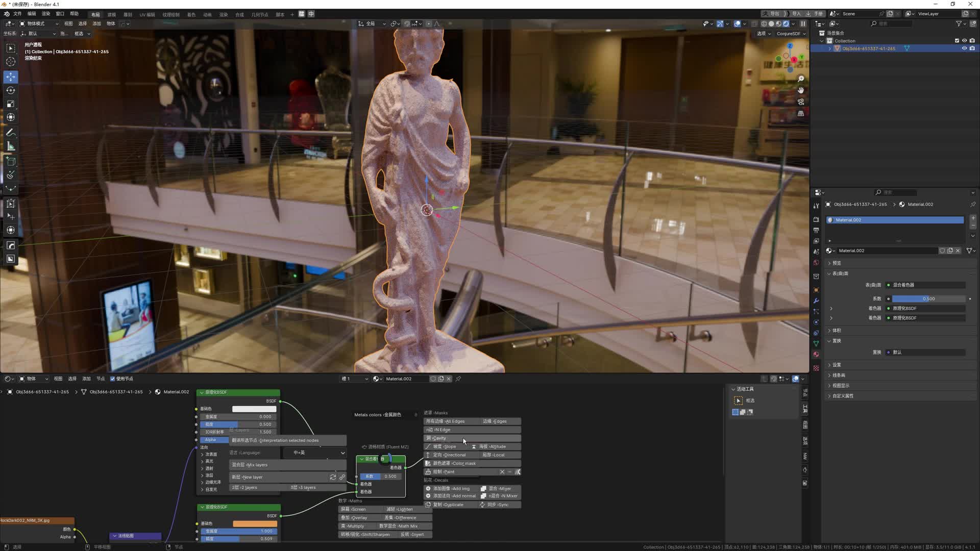Viewport: 980px width, 551px height.
Task: Expand the 设置 panel in properties
Action: point(836,365)
